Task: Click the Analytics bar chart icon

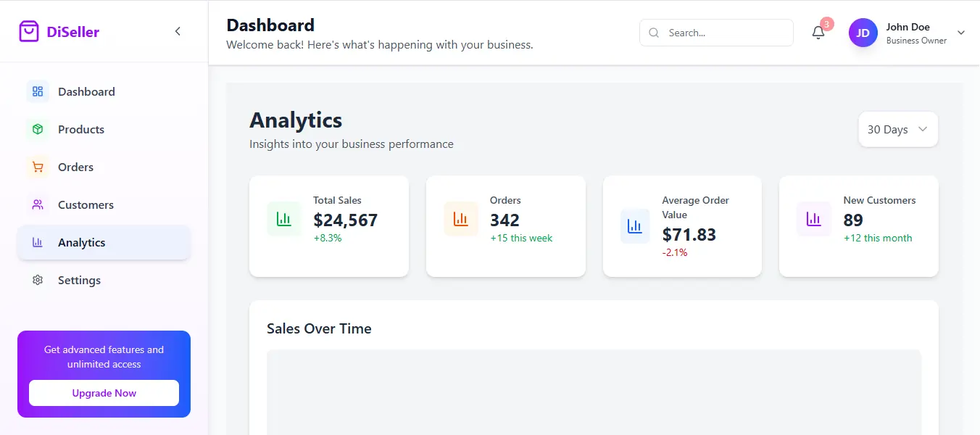Action: point(37,242)
